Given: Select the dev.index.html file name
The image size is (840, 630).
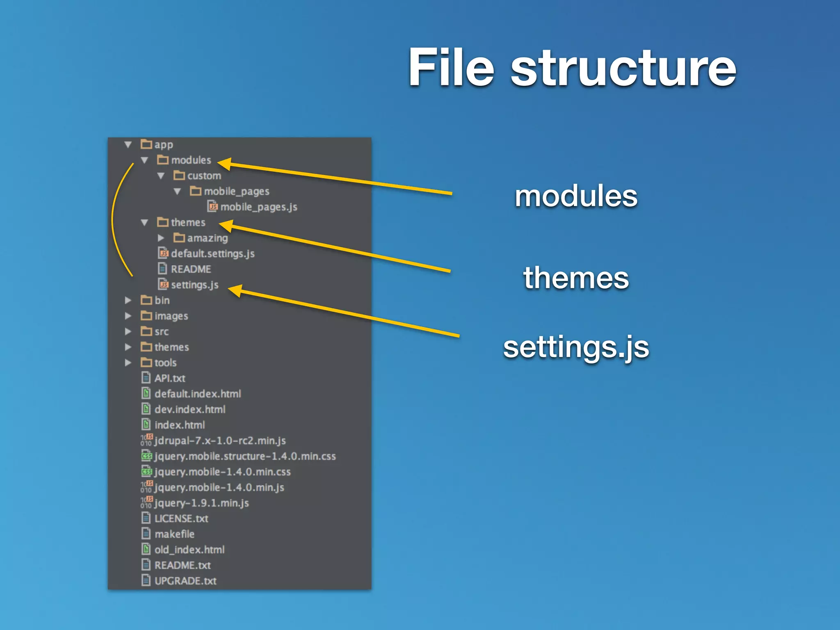Looking at the screenshot, I should [190, 409].
